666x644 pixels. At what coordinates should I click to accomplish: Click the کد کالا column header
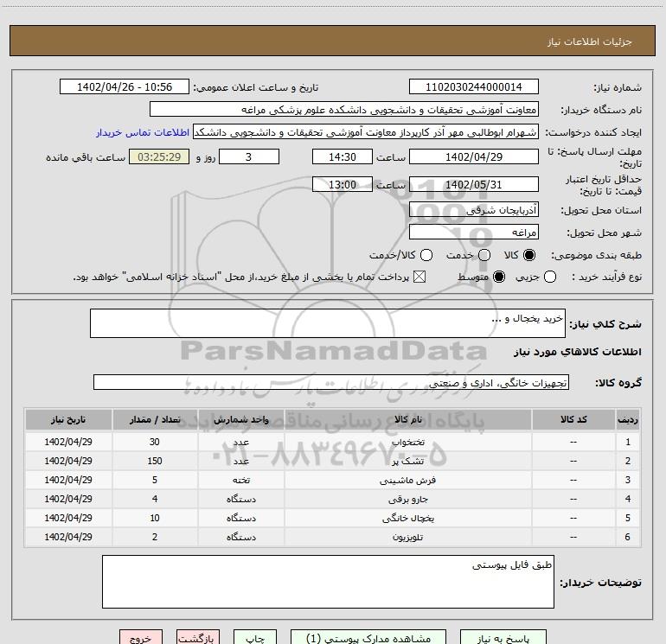(573, 419)
